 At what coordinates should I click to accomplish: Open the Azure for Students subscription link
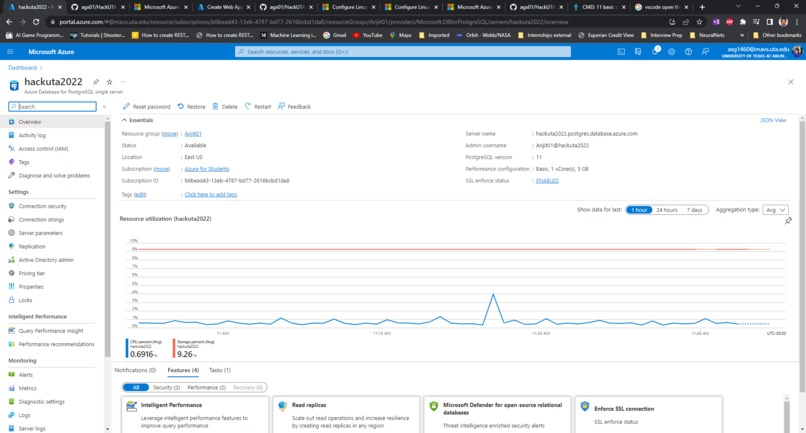click(207, 169)
